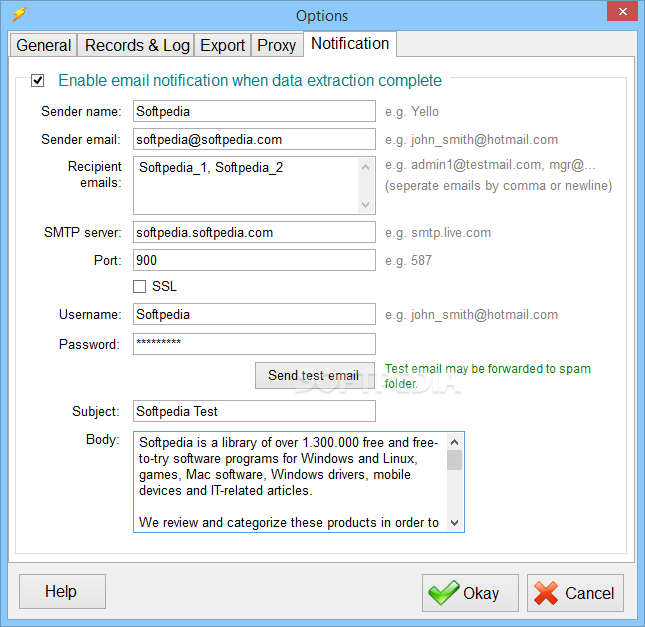Enable the SSL checkbox
Viewport: 645px width, 627px height.
(139, 286)
